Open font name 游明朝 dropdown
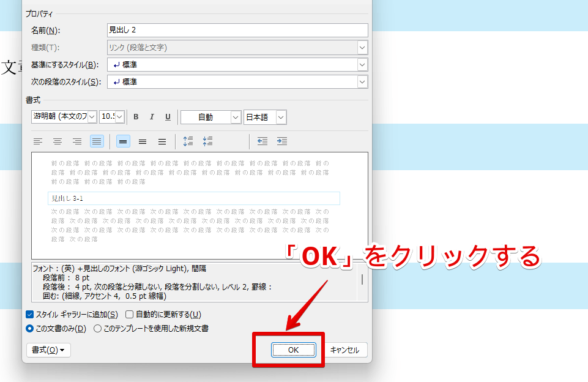Screen dimensions: 588x382 [x=92, y=117]
